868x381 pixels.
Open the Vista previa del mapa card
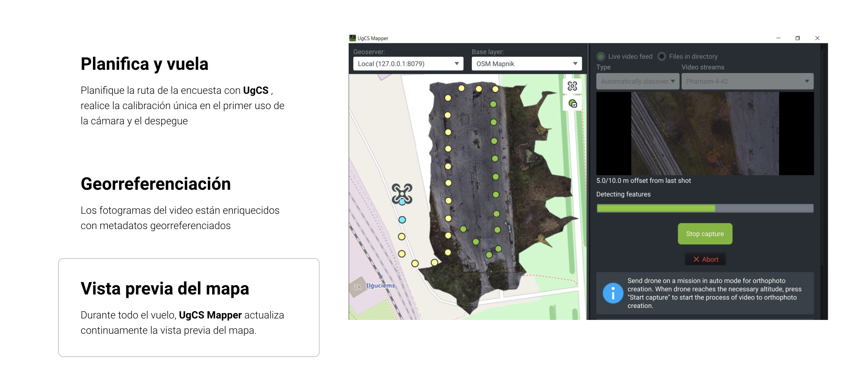[x=189, y=308]
